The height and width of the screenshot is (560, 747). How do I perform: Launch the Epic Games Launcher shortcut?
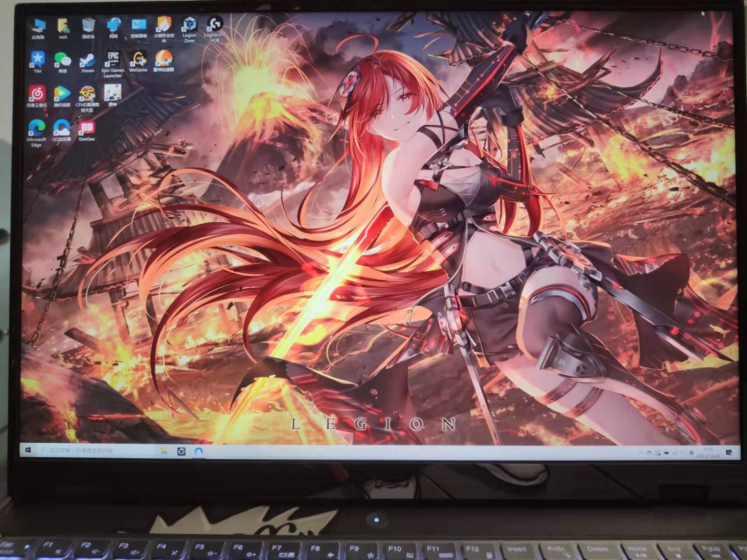pos(113,64)
